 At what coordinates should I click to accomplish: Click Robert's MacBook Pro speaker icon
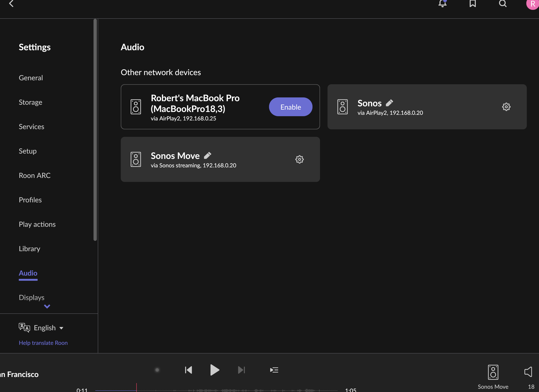[136, 107]
